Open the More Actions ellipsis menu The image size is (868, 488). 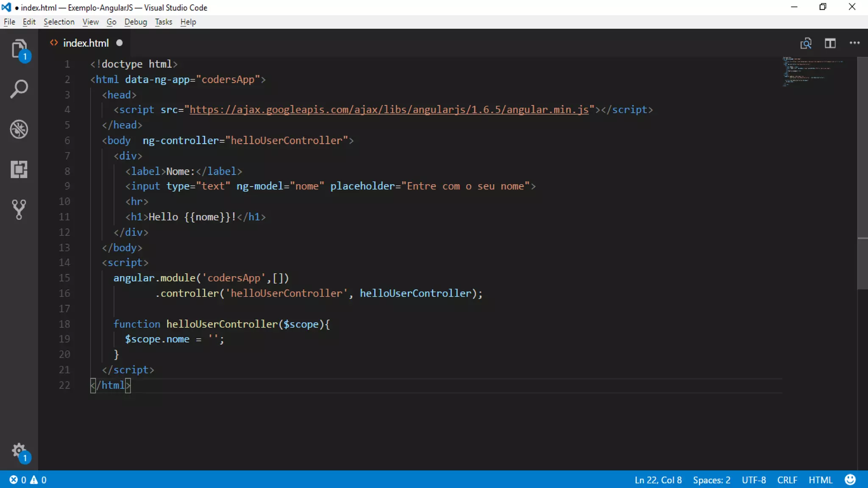[x=854, y=43]
